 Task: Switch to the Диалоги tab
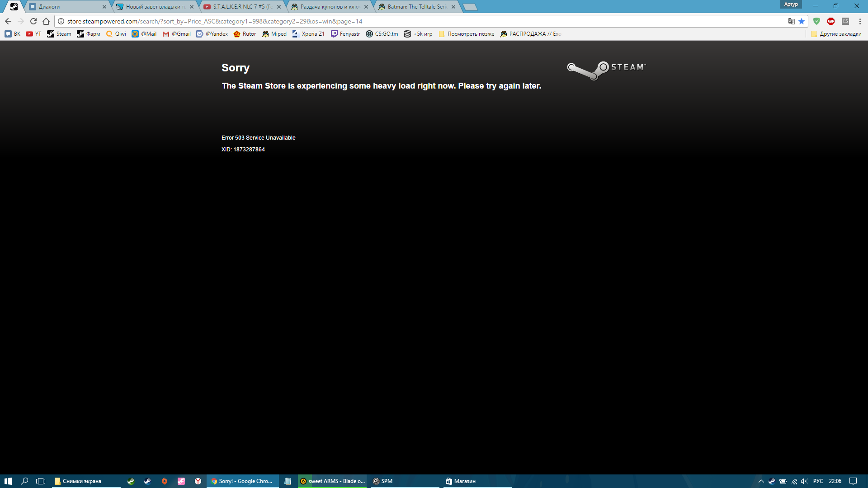66,7
